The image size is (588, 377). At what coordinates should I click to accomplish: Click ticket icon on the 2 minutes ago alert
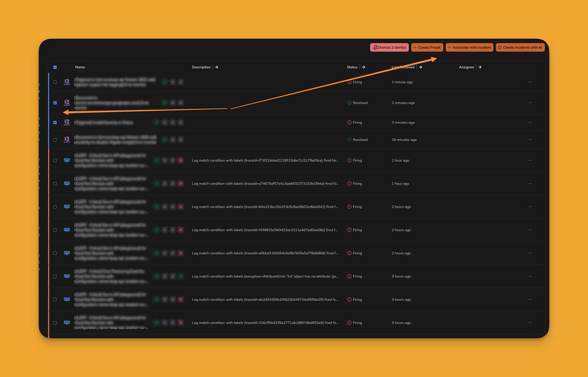tap(173, 103)
